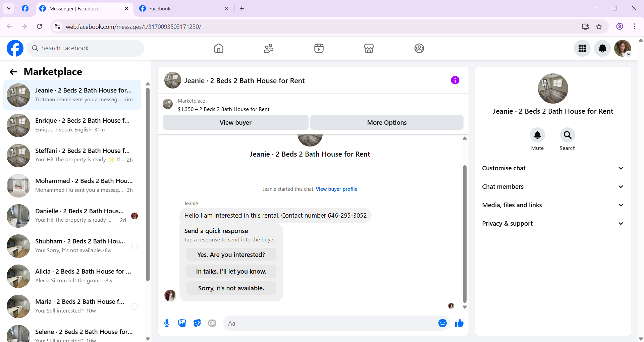Open Enrique conversation in list
The width and height of the screenshot is (644, 342).
click(x=72, y=125)
